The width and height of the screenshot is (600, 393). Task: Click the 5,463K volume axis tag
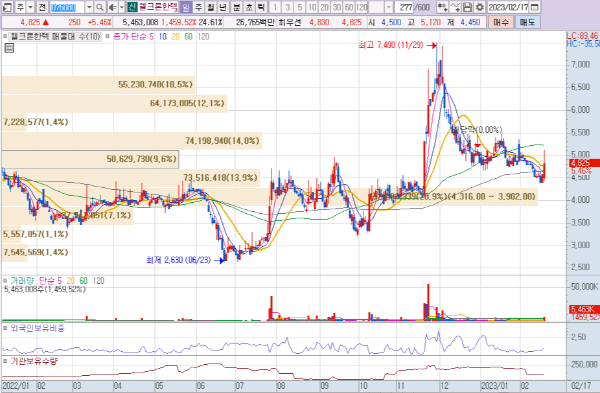point(583,309)
